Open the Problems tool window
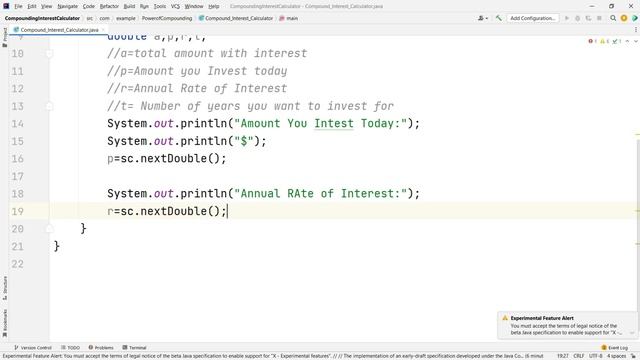Viewport: 640px width, 360px height. point(101,347)
